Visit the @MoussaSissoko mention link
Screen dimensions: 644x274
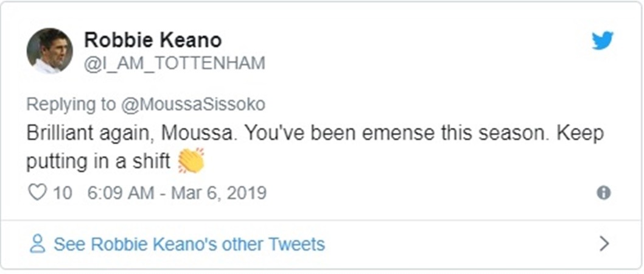(x=192, y=104)
